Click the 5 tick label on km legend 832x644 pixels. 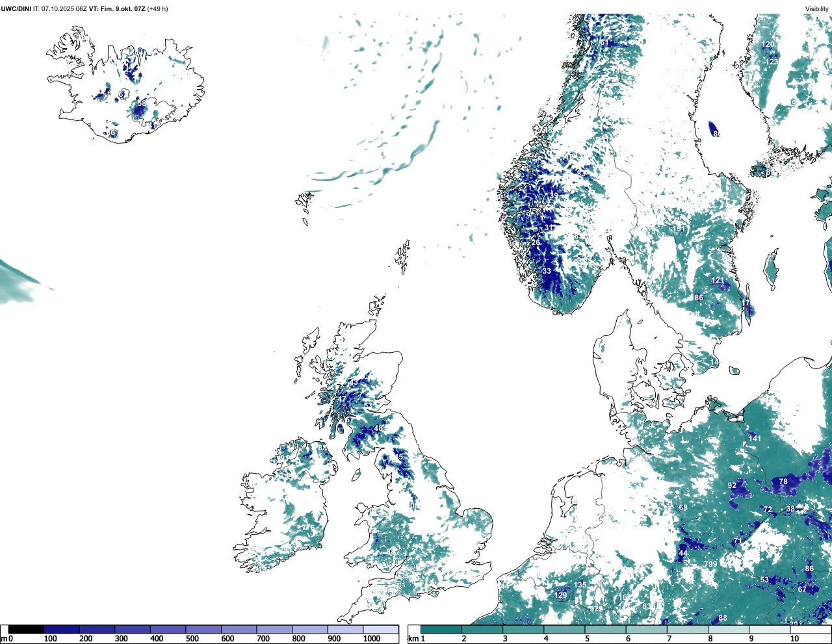[587, 639]
